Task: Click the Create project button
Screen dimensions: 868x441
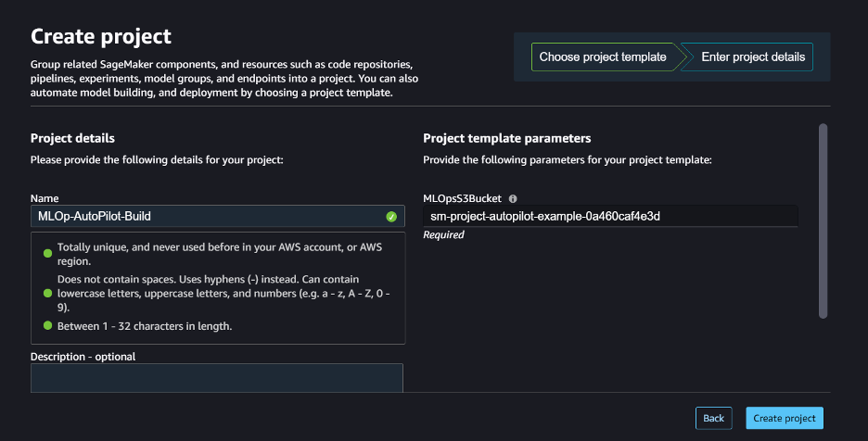Action: point(784,418)
